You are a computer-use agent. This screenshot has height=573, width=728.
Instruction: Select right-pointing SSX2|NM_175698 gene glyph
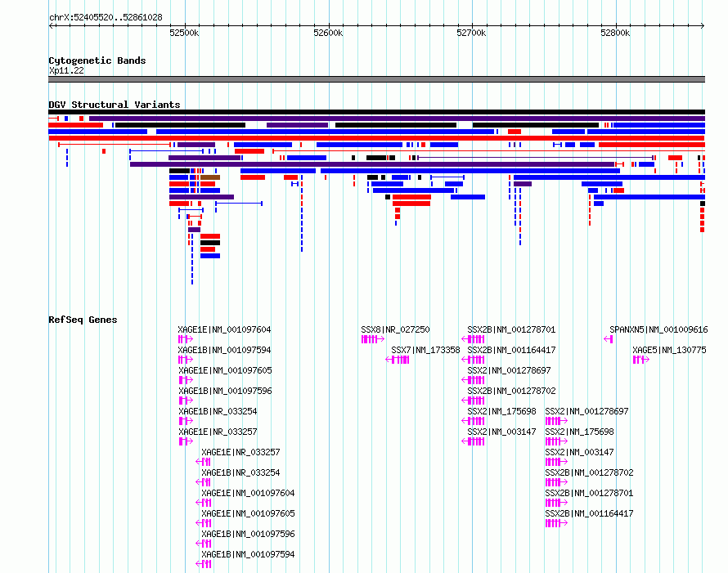point(556,441)
